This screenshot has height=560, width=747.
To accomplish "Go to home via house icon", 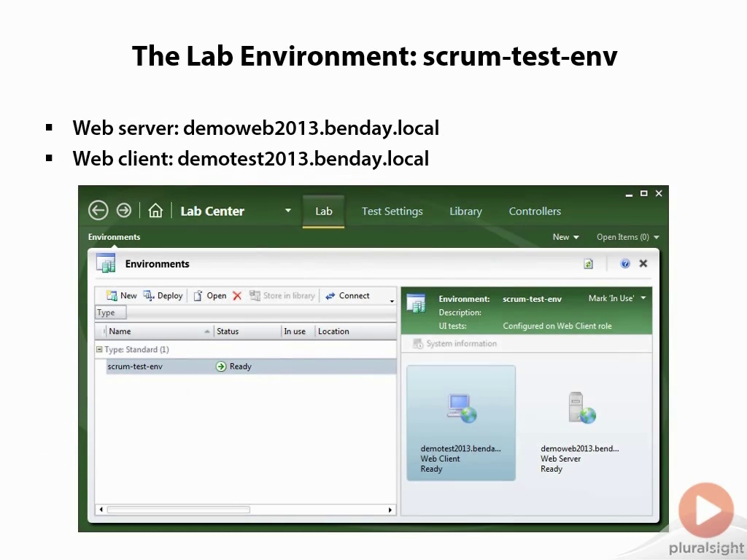I will point(155,211).
